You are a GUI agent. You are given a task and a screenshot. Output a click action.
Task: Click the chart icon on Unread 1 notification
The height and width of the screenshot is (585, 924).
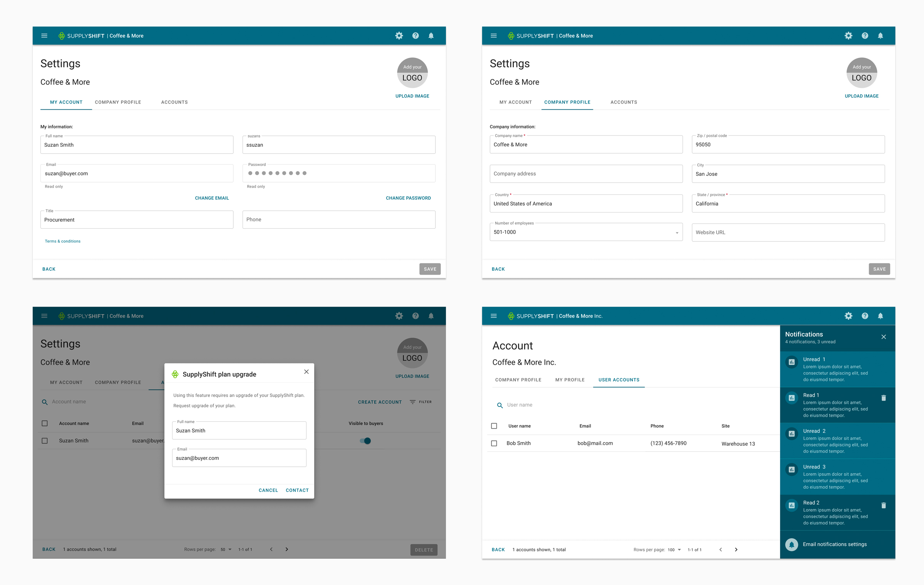point(792,362)
